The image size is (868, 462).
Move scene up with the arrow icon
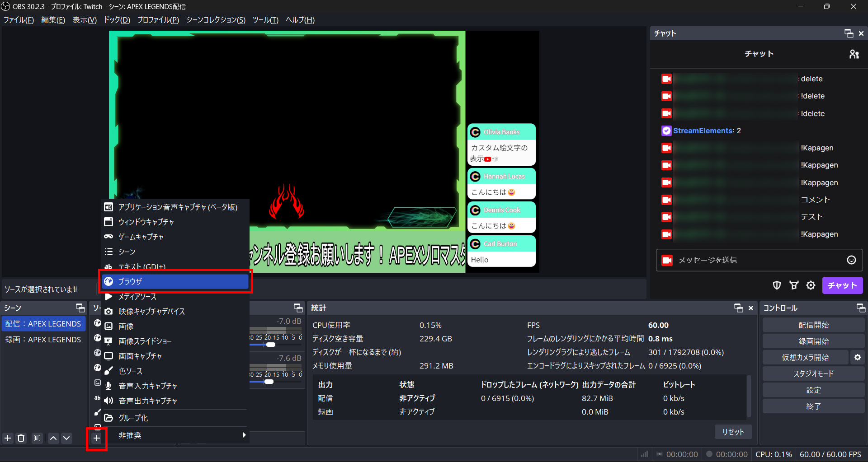pos(53,438)
